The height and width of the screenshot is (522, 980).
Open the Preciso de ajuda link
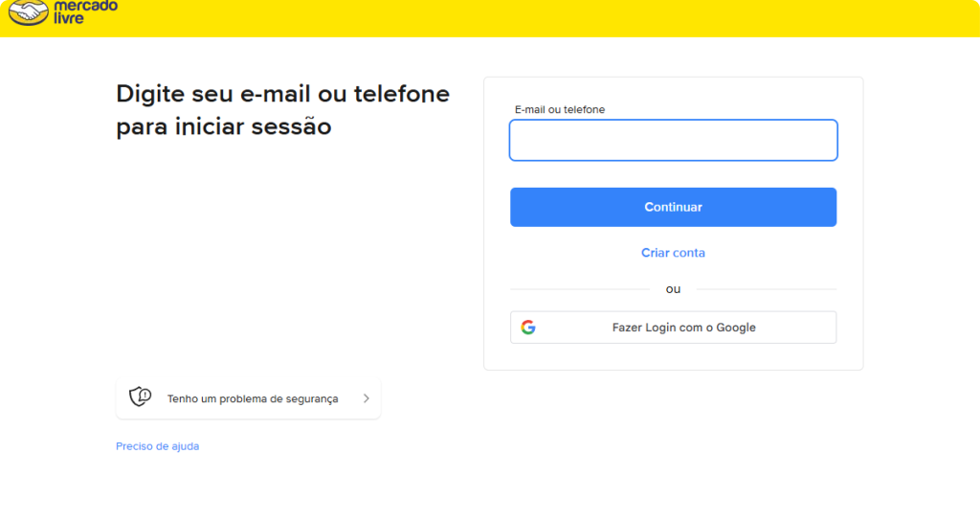click(158, 446)
